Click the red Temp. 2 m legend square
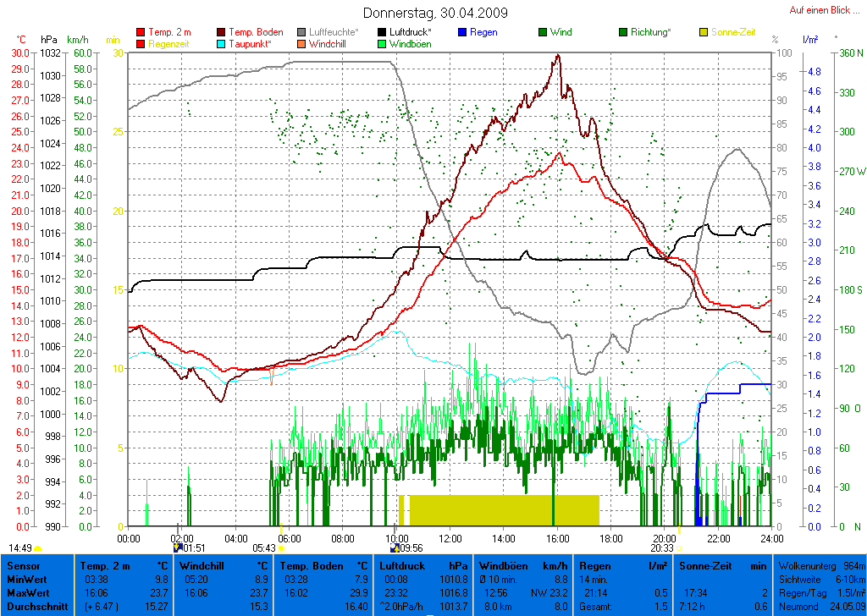 click(141, 33)
